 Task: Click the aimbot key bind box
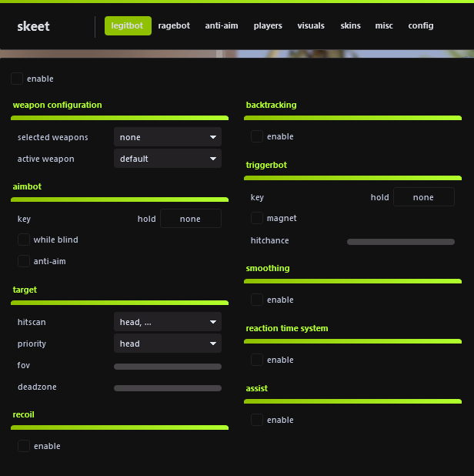click(x=191, y=219)
